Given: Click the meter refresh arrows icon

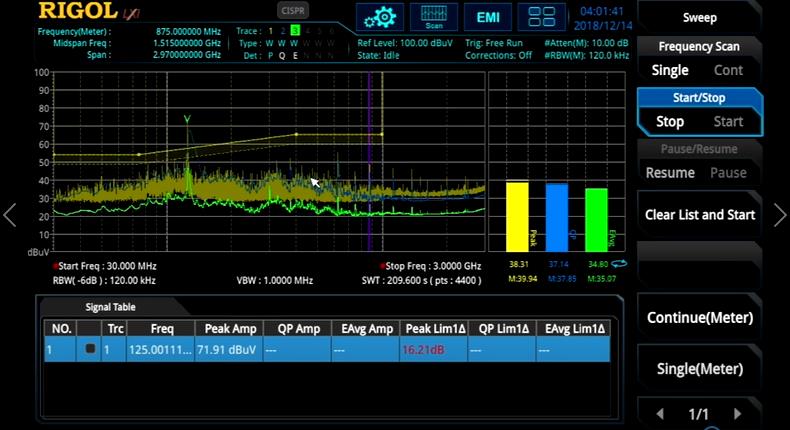Looking at the screenshot, I should 620,263.
